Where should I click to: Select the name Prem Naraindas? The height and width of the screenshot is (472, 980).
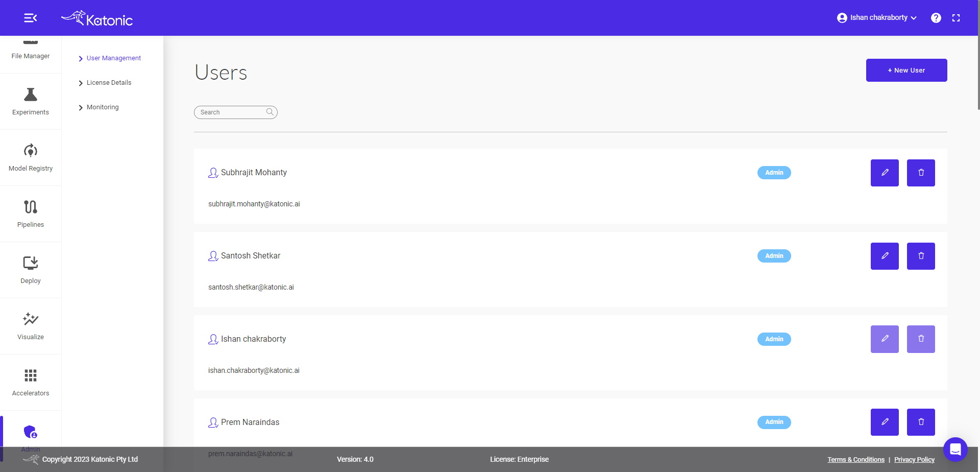[x=250, y=422]
